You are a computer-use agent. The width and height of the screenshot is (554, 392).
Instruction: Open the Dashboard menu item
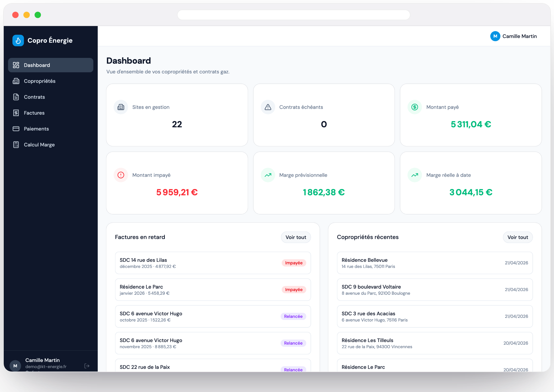(x=51, y=65)
